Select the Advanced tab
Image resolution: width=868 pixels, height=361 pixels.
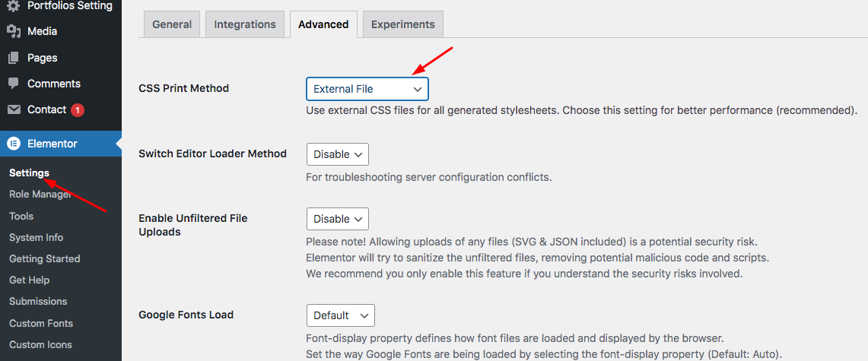(x=323, y=24)
